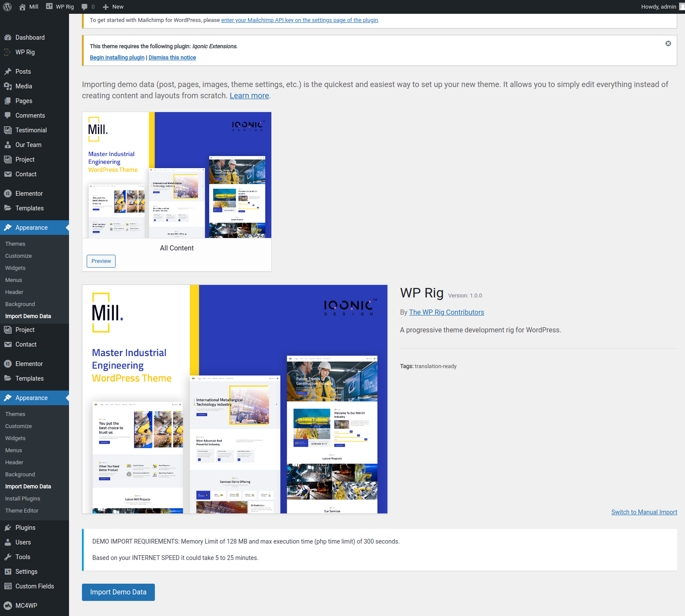
Task: Open WP Rig admin bar item
Action: pos(60,6)
